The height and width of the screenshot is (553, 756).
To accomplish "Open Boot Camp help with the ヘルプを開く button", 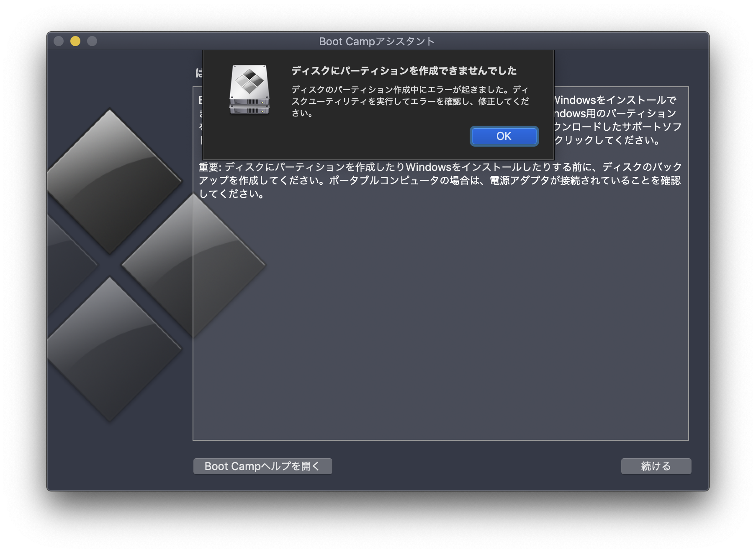I will click(262, 466).
